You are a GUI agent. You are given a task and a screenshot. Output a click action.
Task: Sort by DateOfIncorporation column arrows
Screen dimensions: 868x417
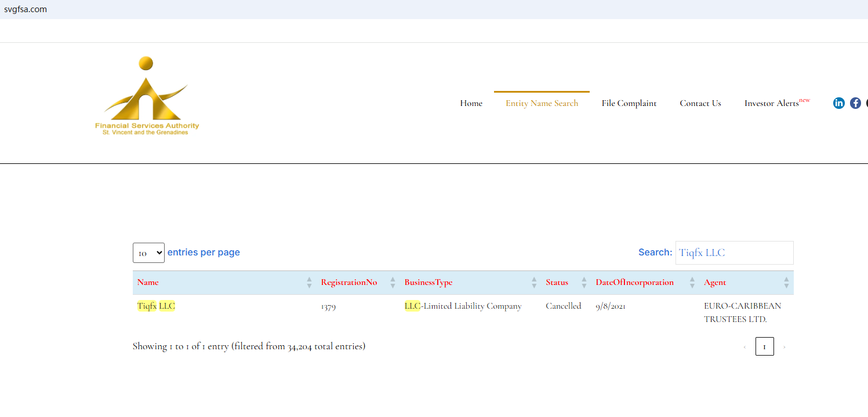point(692,283)
